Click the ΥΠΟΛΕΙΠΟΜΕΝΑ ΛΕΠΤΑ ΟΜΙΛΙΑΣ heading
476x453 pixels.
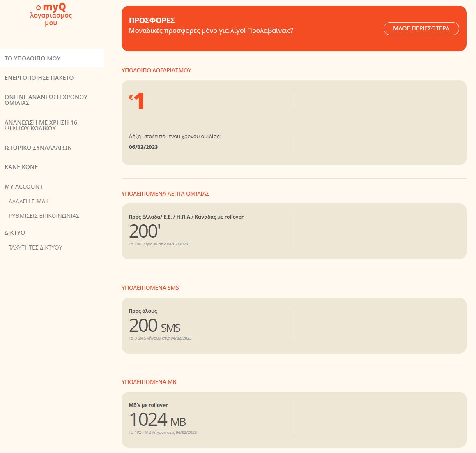[165, 194]
